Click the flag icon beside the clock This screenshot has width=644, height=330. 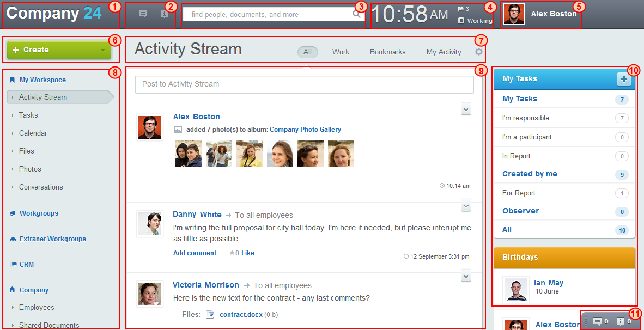(x=460, y=9)
